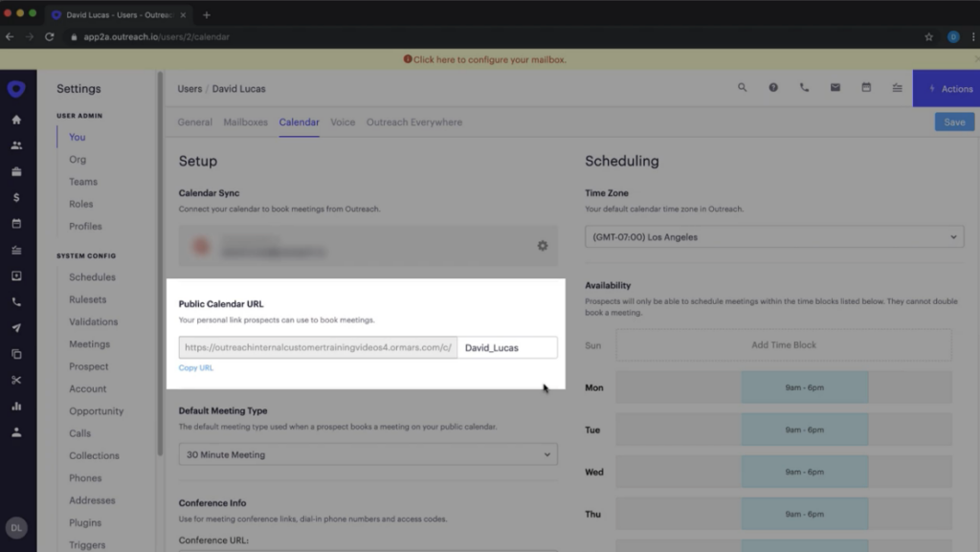
Task: Open Roles settings
Action: coord(80,204)
